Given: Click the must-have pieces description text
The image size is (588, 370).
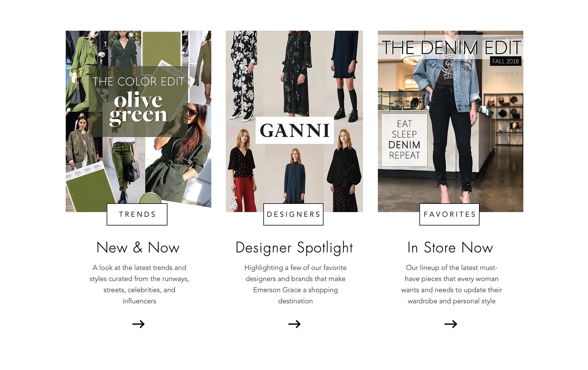Looking at the screenshot, I should click(x=452, y=284).
